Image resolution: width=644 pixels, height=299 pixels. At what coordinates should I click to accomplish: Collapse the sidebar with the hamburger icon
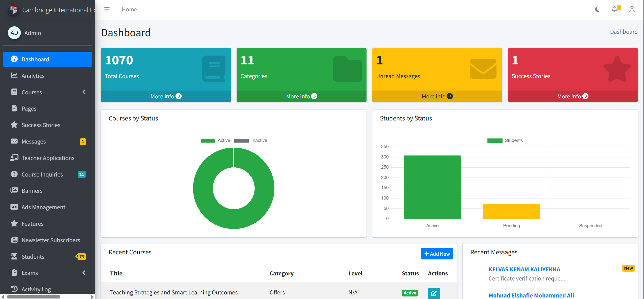(x=107, y=9)
